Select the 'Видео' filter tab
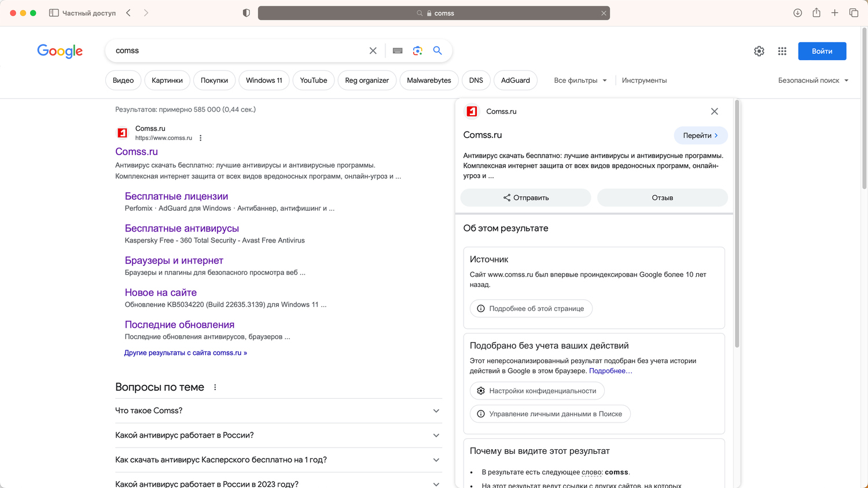Viewport: 868px width, 488px height. [123, 80]
